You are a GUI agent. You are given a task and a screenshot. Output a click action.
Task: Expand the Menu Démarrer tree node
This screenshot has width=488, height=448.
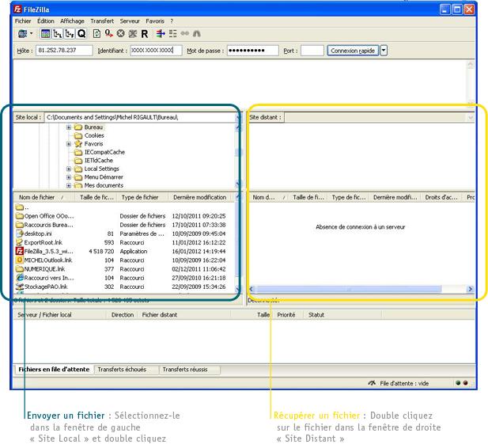click(x=69, y=177)
